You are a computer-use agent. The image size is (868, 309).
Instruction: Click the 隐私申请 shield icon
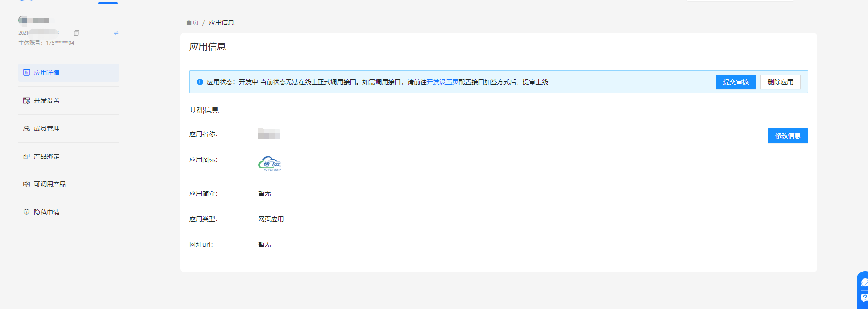[x=27, y=212]
